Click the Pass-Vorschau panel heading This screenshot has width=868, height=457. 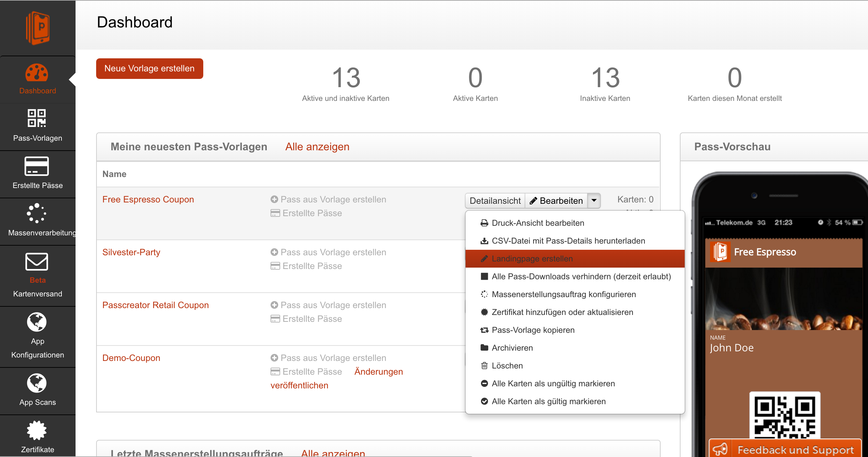(x=732, y=147)
